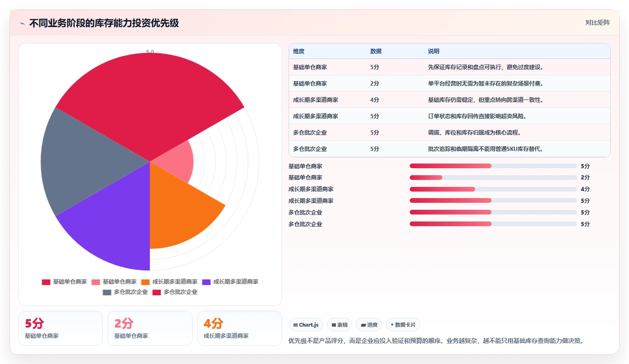
Task: Select row 先保证库存记录和盘点可执行
Action: click(x=449, y=67)
